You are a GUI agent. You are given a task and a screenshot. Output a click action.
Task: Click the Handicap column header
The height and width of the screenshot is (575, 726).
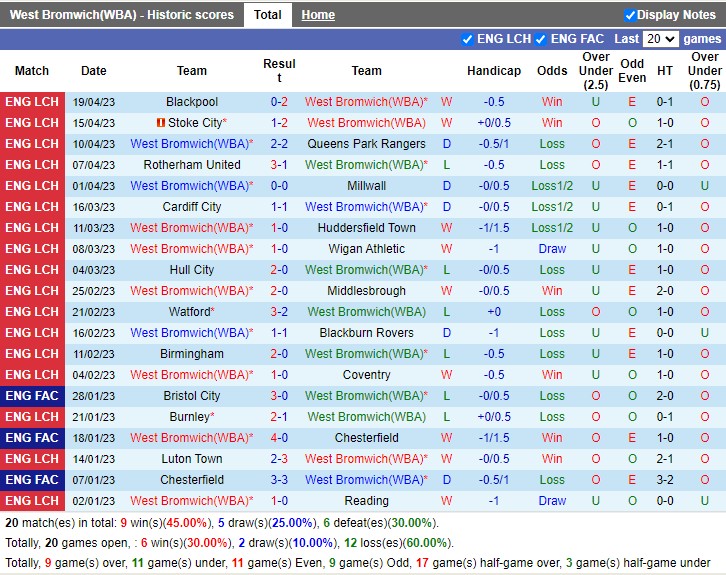pos(493,71)
